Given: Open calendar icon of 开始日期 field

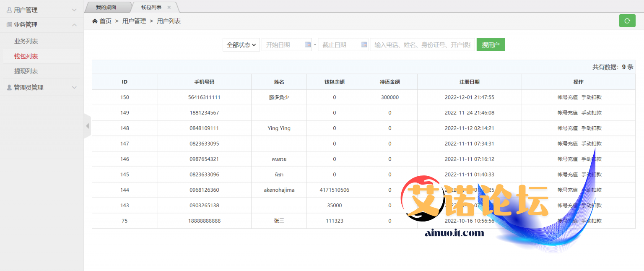Looking at the screenshot, I should 308,44.
